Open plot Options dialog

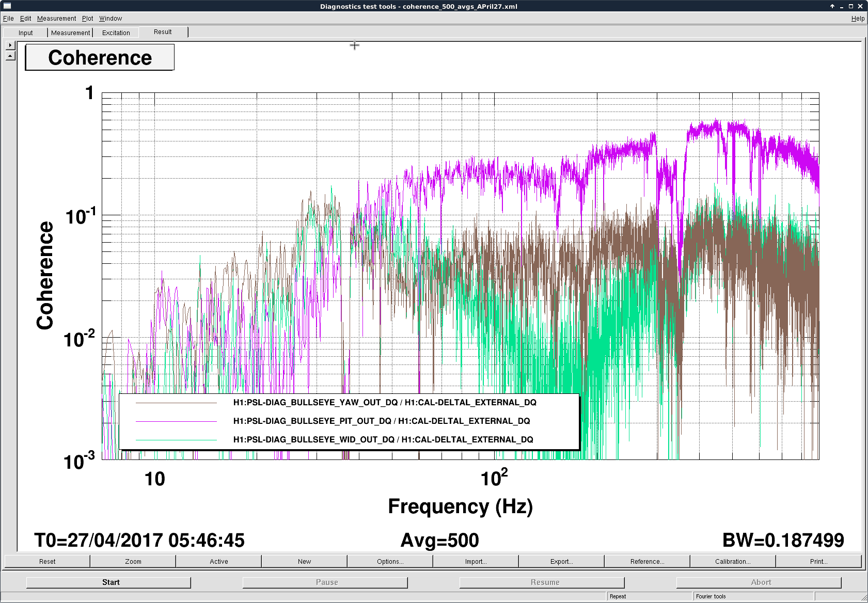tap(390, 561)
